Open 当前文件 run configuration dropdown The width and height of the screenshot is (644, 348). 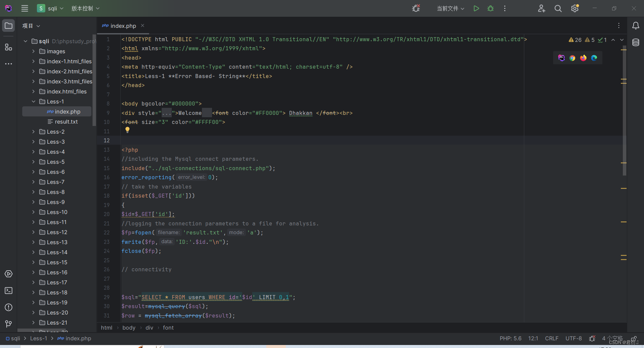450,8
